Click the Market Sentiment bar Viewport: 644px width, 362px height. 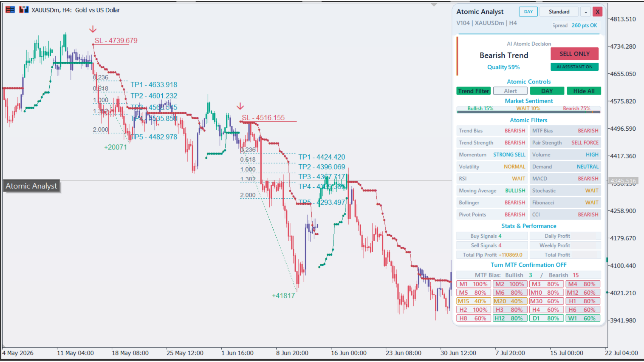(x=529, y=109)
